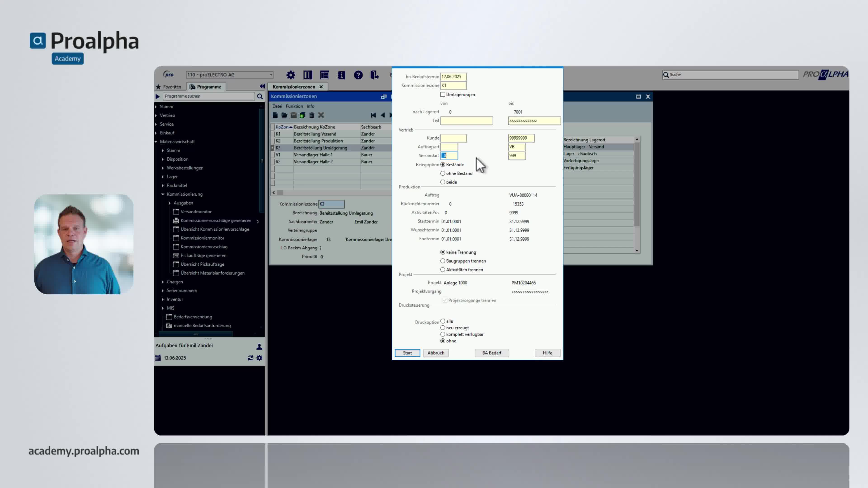The width and height of the screenshot is (868, 488).
Task: Click the exit door icon in toolbar
Action: click(x=374, y=75)
